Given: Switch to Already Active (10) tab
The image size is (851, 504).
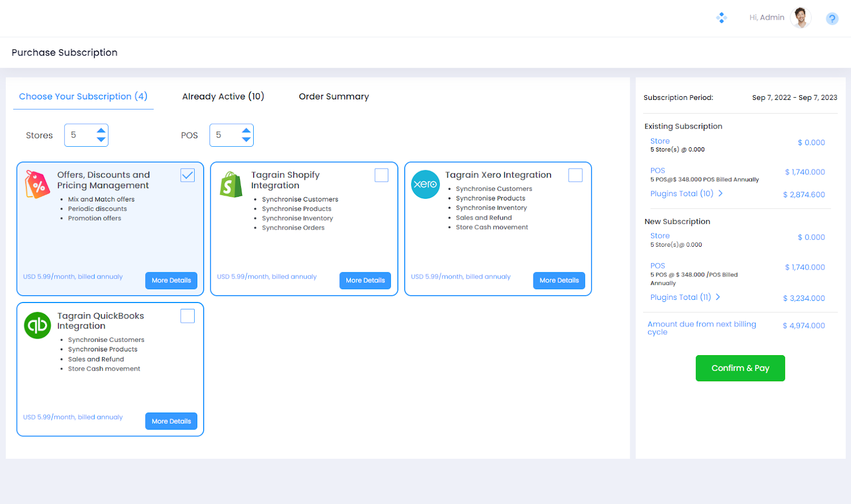Looking at the screenshot, I should [x=223, y=96].
